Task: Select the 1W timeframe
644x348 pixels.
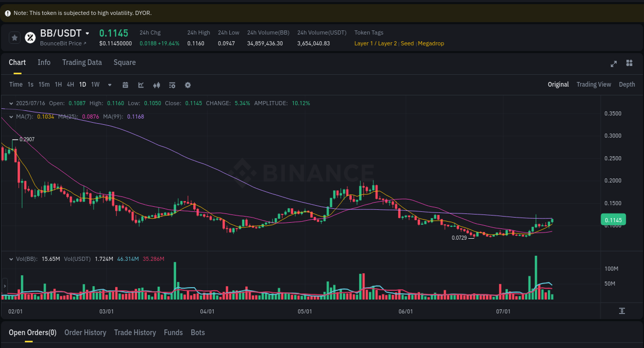Action: [x=95, y=85]
